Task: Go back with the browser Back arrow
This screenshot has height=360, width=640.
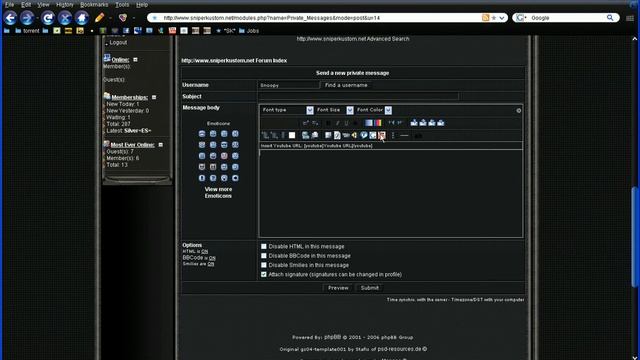Action: tap(10, 18)
